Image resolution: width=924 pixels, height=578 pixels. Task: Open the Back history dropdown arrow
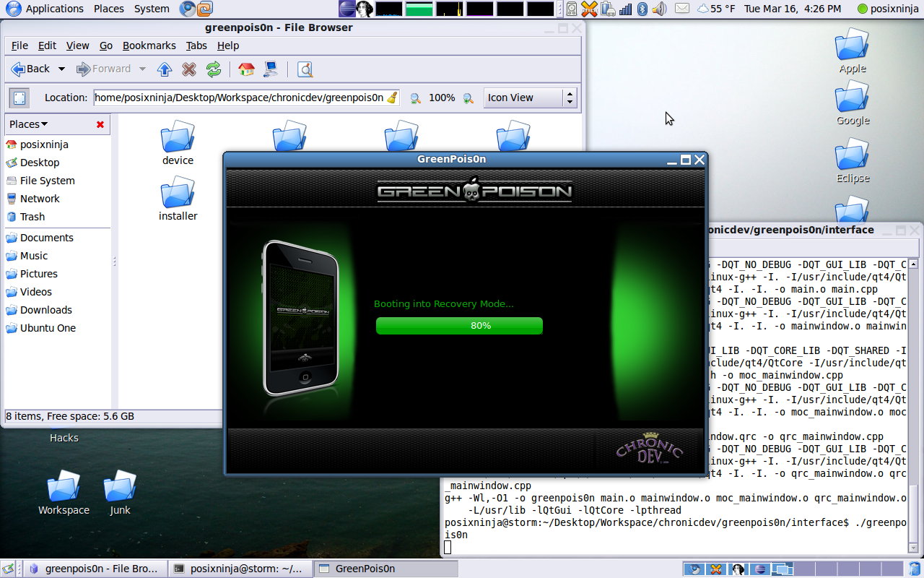[x=61, y=69]
